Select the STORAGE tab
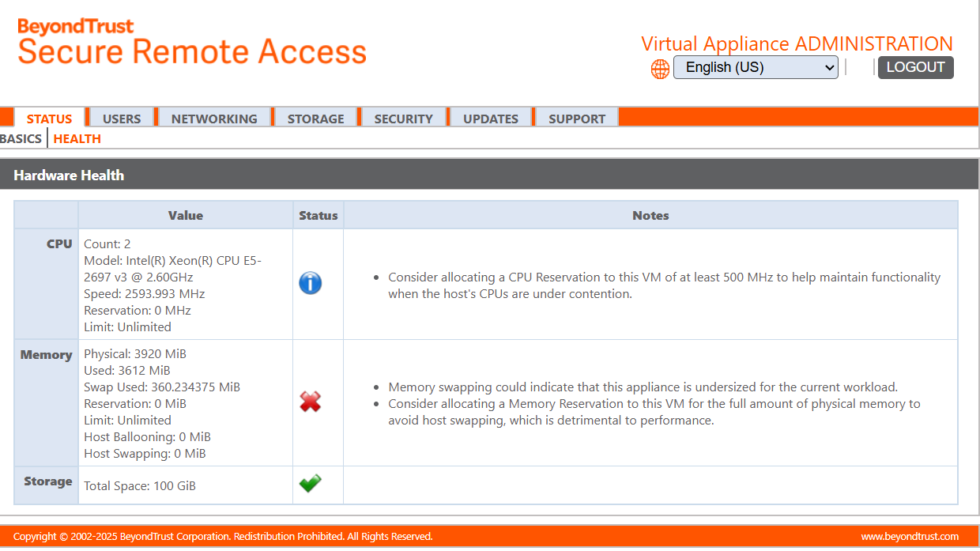The width and height of the screenshot is (980, 551). click(315, 118)
